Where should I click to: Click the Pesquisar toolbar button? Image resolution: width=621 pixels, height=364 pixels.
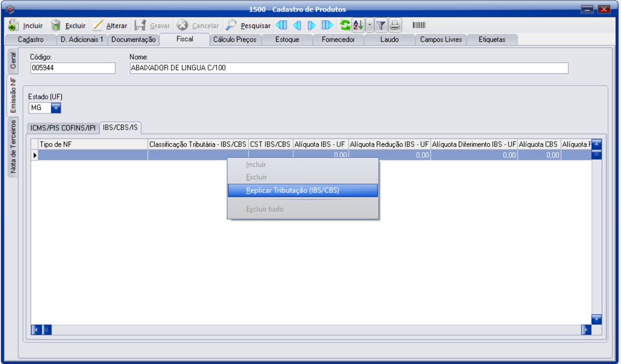click(x=248, y=26)
